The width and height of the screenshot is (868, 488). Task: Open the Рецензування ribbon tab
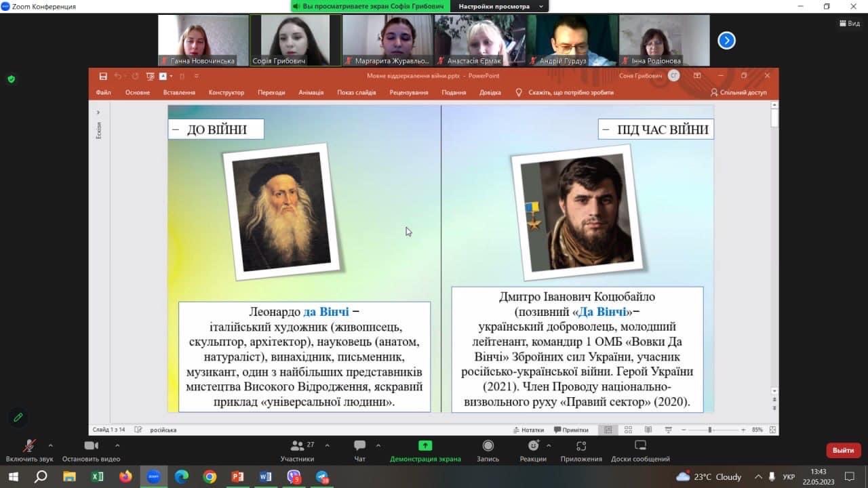pos(409,92)
